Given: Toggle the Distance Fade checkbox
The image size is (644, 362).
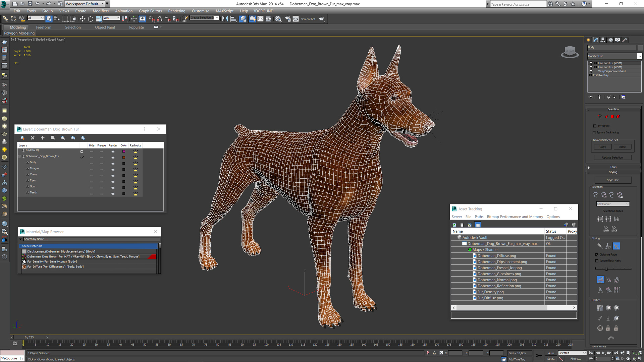Looking at the screenshot, I should pos(597,255).
